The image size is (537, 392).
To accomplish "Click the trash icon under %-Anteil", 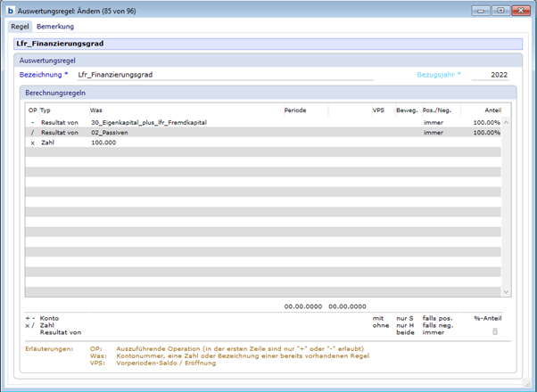I will (487, 331).
